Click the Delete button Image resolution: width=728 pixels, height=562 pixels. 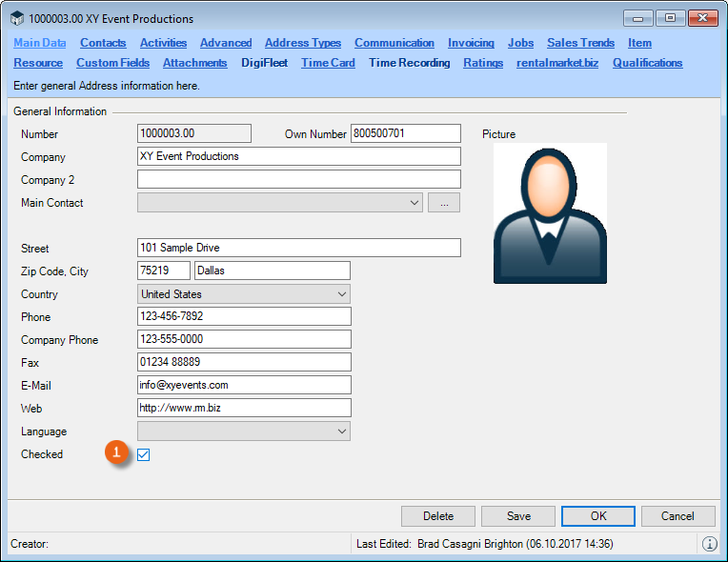(x=438, y=516)
